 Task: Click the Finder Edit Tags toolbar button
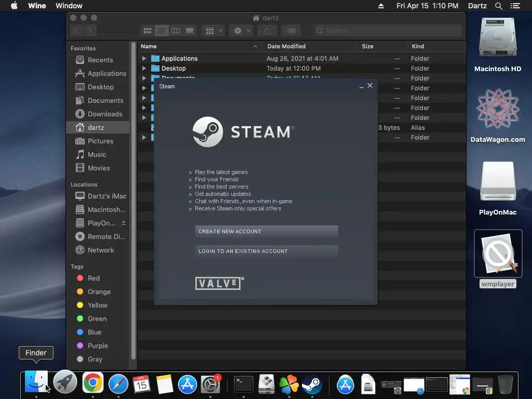[x=291, y=31]
